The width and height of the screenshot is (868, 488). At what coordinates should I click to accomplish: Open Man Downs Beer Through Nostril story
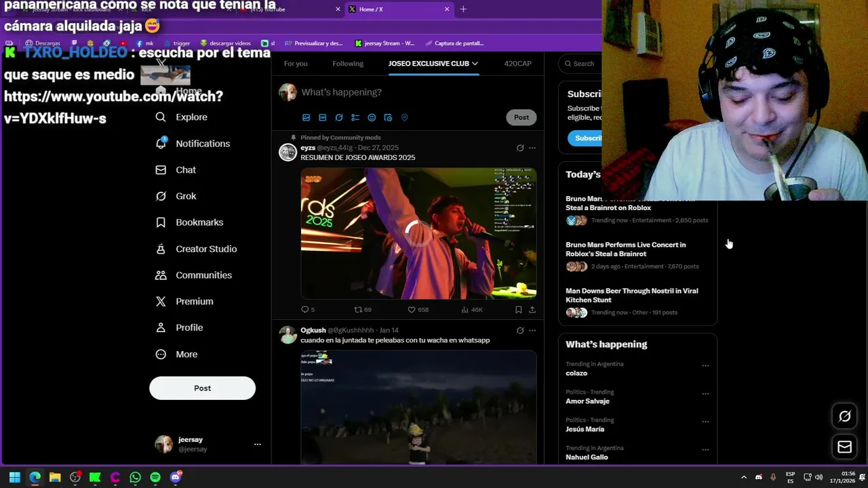pyautogui.click(x=632, y=296)
